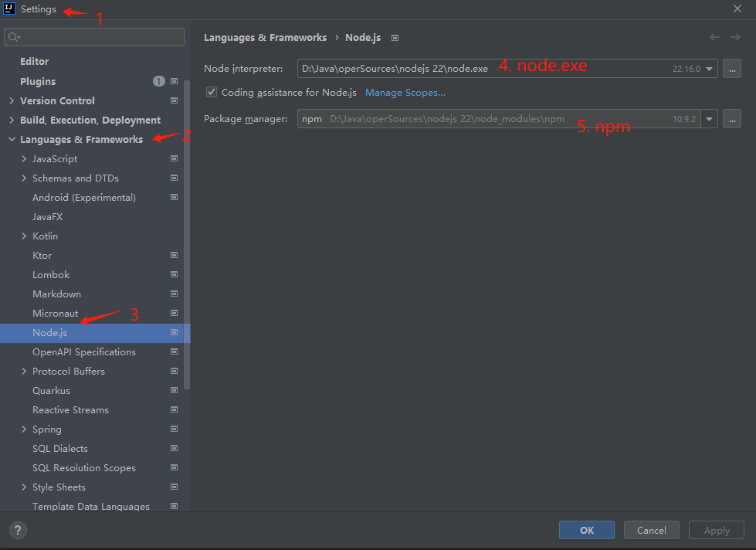This screenshot has width=756, height=550.
Task: Expand the Protocol Buffers node
Action: [x=24, y=371]
